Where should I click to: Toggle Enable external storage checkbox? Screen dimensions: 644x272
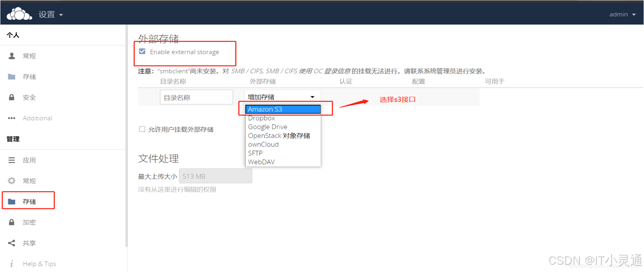[x=142, y=52]
